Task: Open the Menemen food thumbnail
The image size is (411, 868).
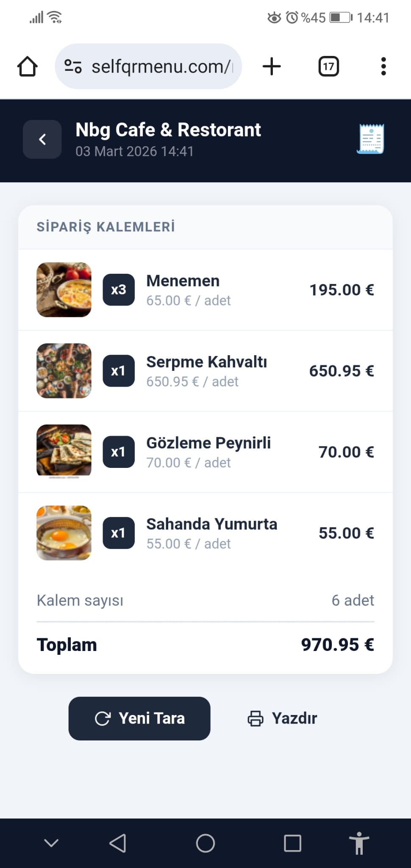Action: pos(64,290)
